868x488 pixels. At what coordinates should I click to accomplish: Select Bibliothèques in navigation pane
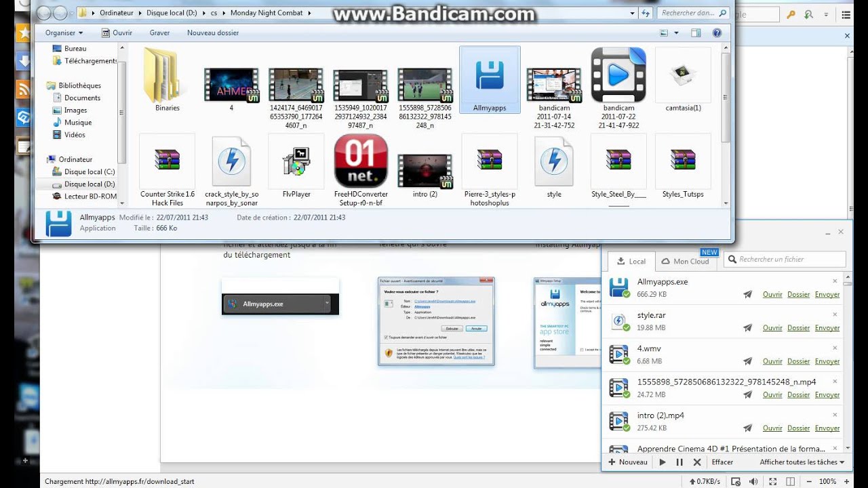point(74,85)
